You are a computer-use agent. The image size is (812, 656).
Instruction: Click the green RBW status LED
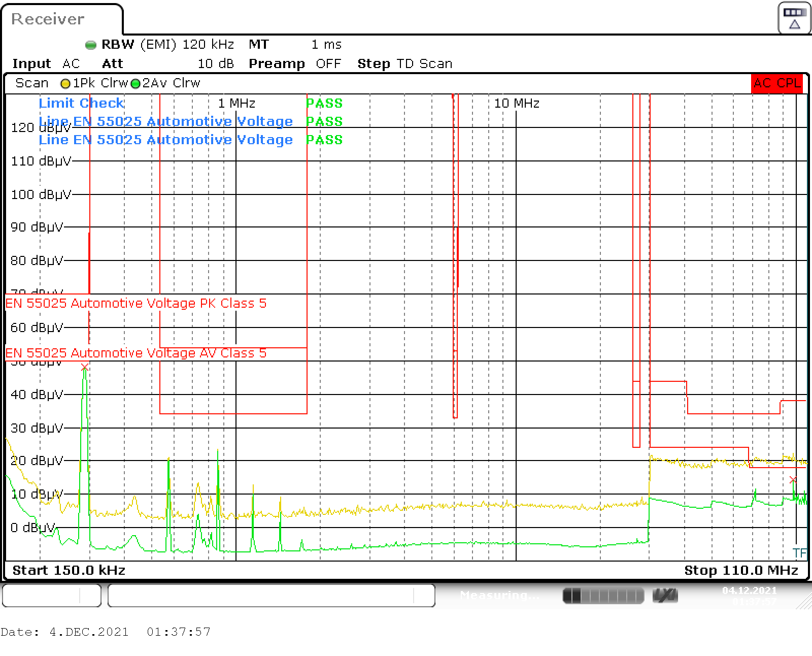click(x=90, y=45)
